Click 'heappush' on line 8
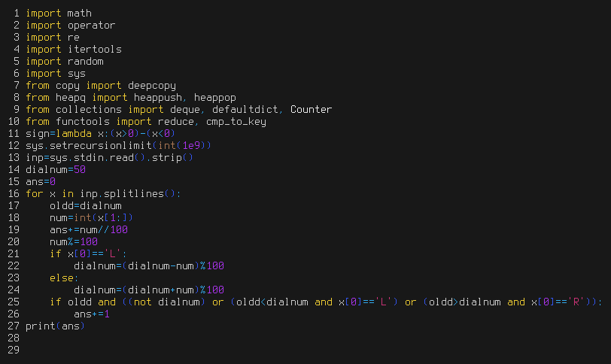The image size is (611, 364). tap(158, 98)
